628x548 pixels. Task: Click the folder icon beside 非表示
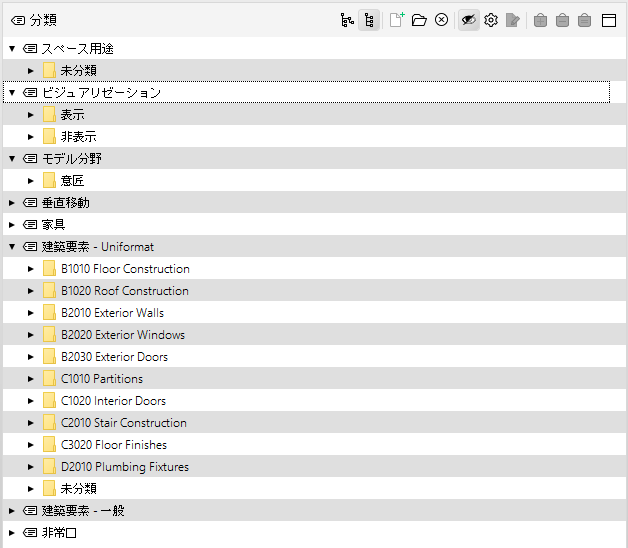click(49, 137)
